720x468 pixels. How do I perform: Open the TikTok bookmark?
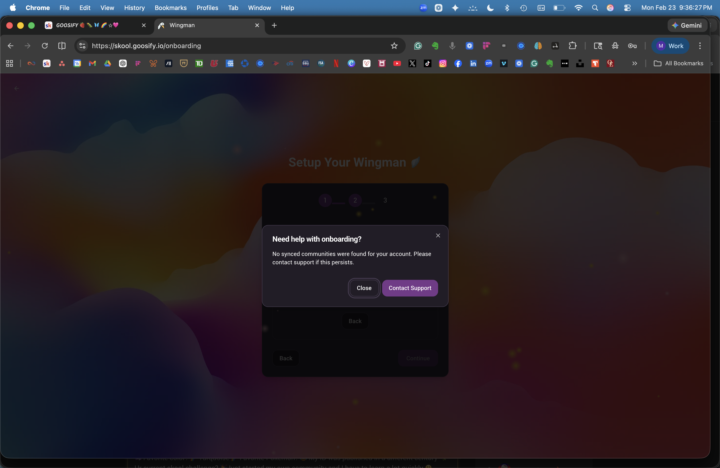coord(428,63)
